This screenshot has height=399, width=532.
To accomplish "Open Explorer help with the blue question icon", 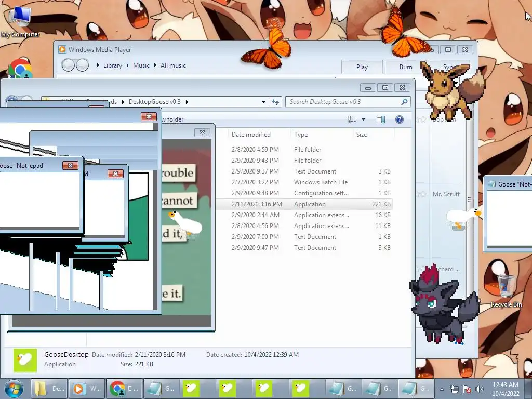I will pyautogui.click(x=400, y=119).
